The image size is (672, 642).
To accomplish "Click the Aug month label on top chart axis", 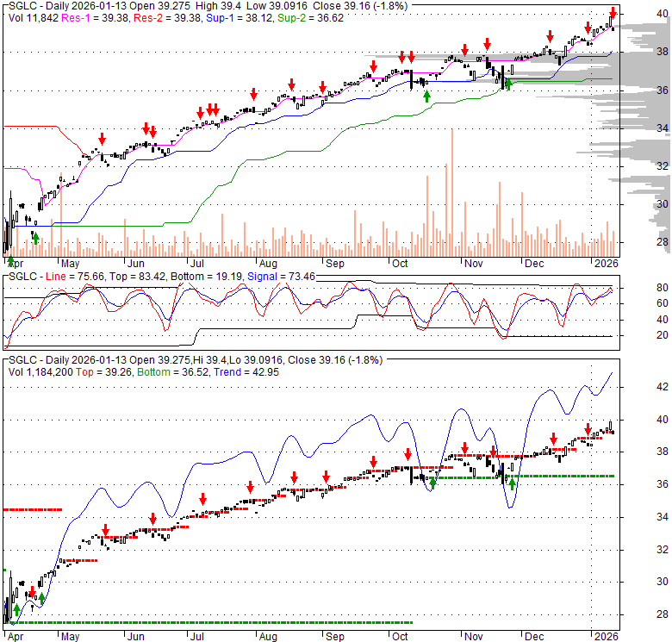I will tap(268, 264).
